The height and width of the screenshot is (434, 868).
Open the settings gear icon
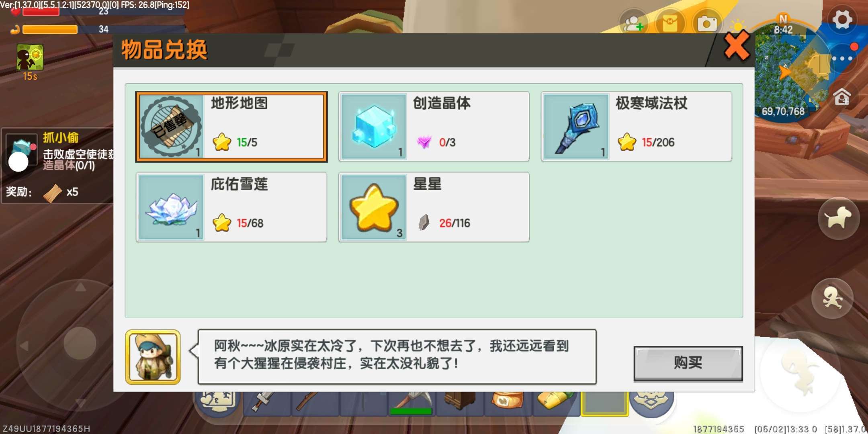[842, 19]
